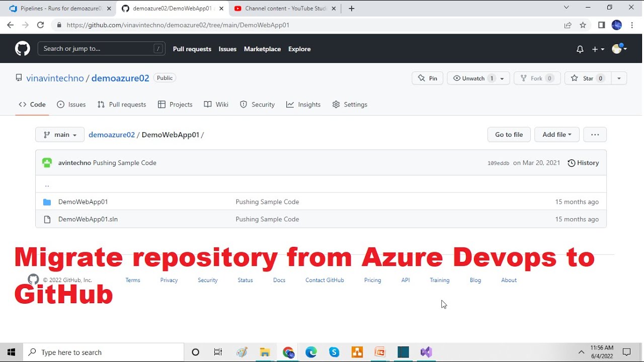The height and width of the screenshot is (362, 644).
Task: Open Pull requests in top navigation
Action: 192,49
